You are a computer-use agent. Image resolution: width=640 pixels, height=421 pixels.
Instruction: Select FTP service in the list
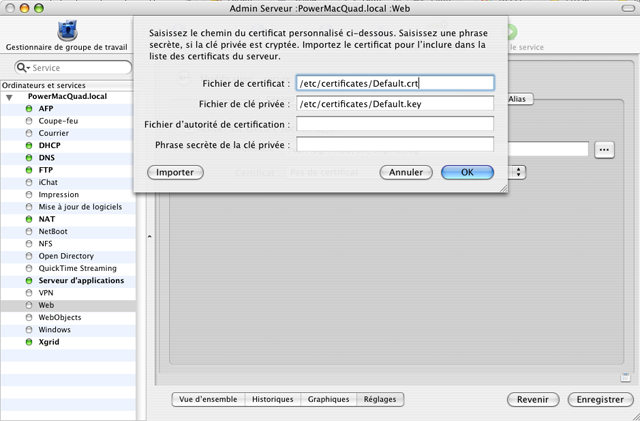(x=69, y=170)
